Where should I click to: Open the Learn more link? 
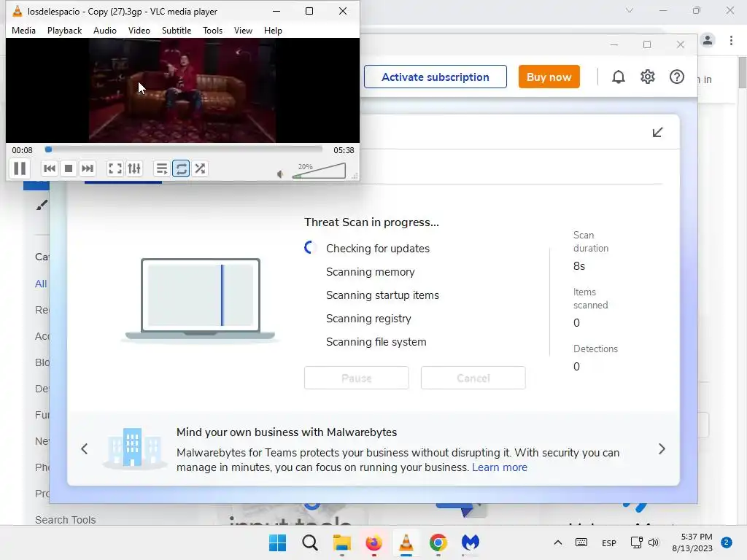pos(500,467)
